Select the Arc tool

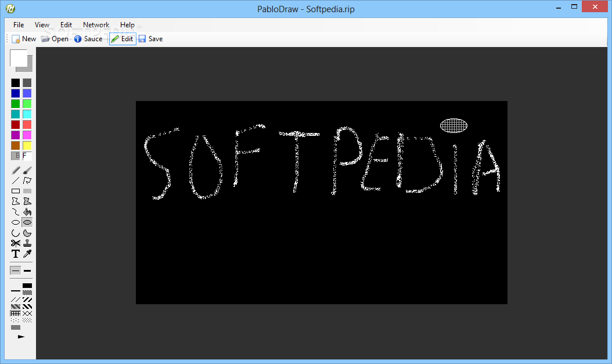click(x=16, y=233)
